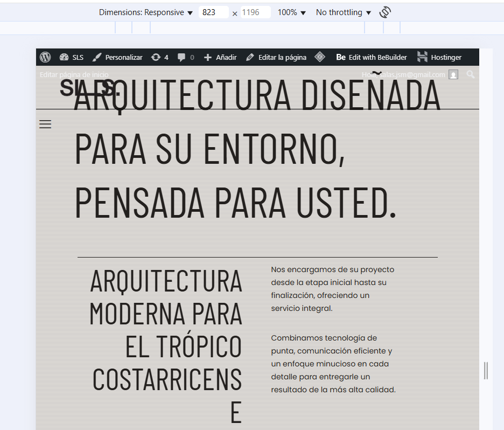Image resolution: width=504 pixels, height=430 pixels.
Task: Rotate the device viewport orientation
Action: click(x=384, y=12)
